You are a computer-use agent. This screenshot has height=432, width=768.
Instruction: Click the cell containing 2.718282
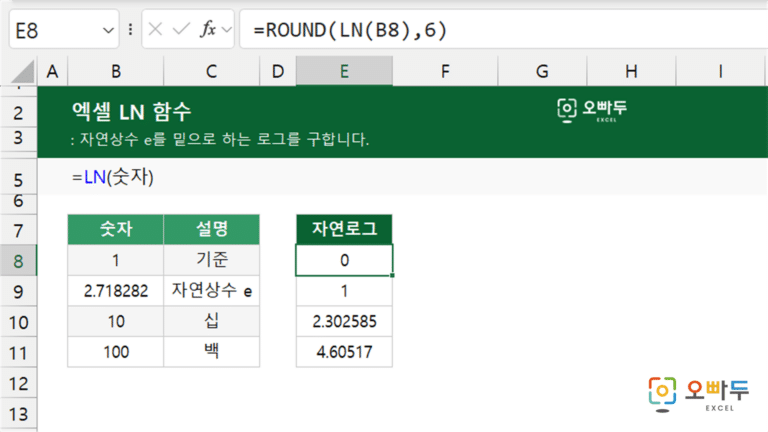click(116, 291)
